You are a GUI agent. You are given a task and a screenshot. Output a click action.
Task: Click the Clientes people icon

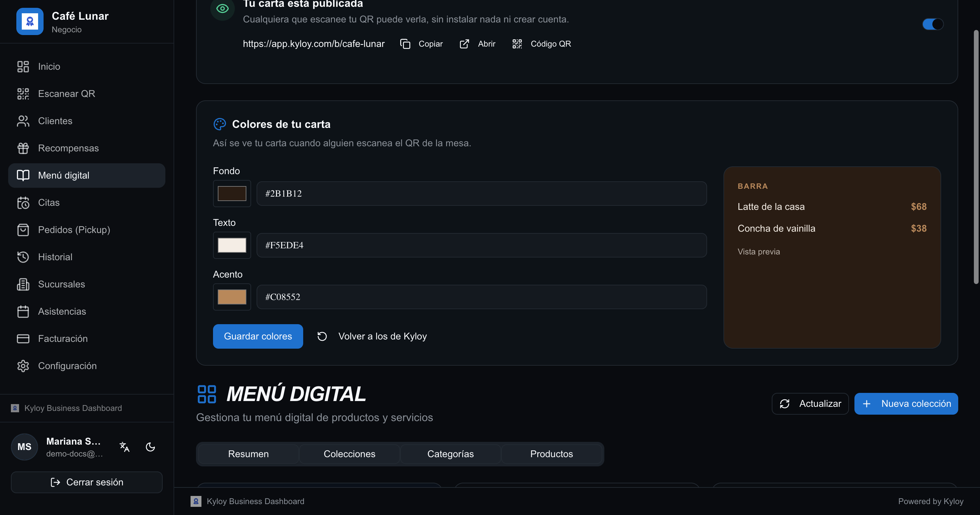pos(23,121)
